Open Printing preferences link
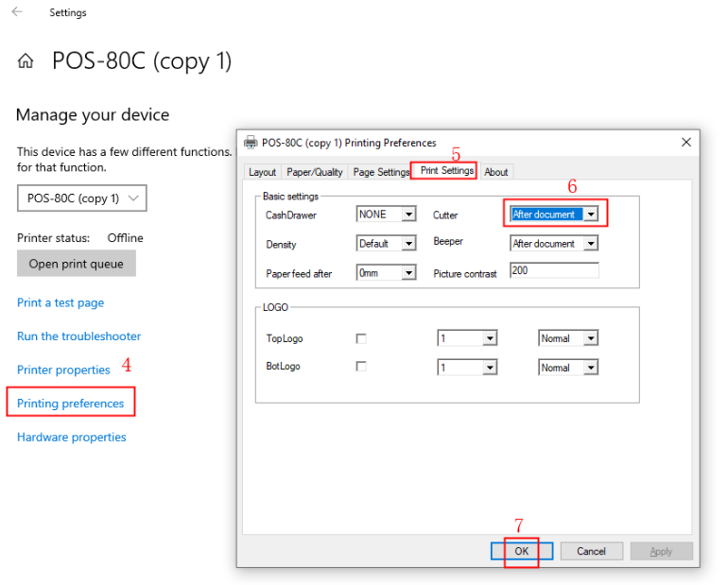 pos(71,404)
